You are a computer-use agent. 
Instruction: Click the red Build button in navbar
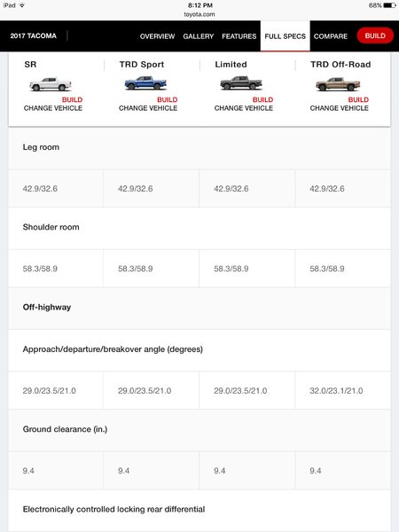(x=375, y=35)
